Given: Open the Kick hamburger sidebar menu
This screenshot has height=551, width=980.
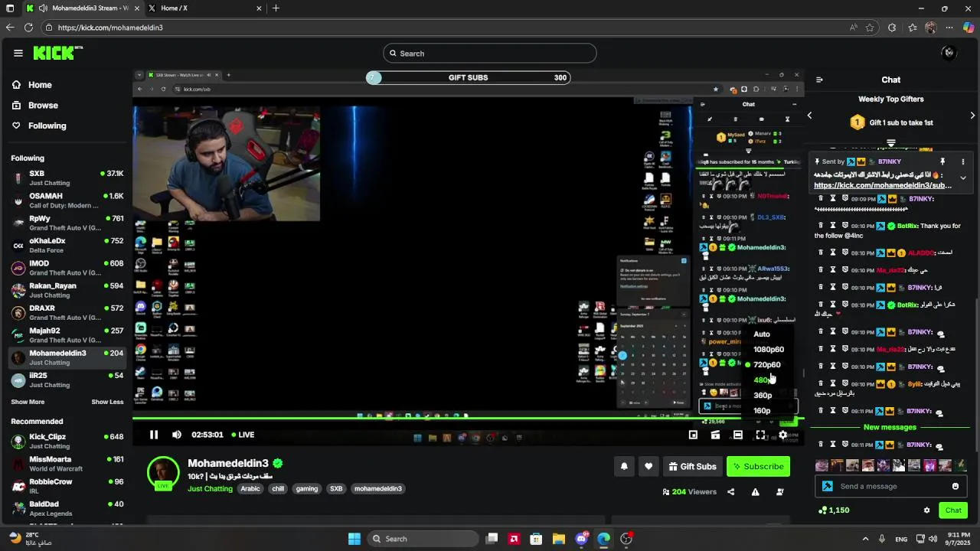Looking at the screenshot, I should (x=18, y=53).
